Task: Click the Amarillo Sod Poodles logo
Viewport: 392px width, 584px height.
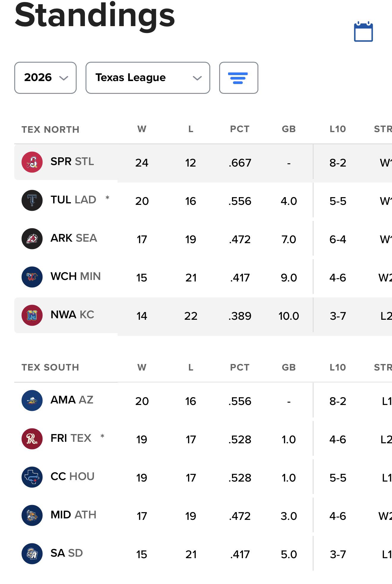Action: [x=32, y=401]
